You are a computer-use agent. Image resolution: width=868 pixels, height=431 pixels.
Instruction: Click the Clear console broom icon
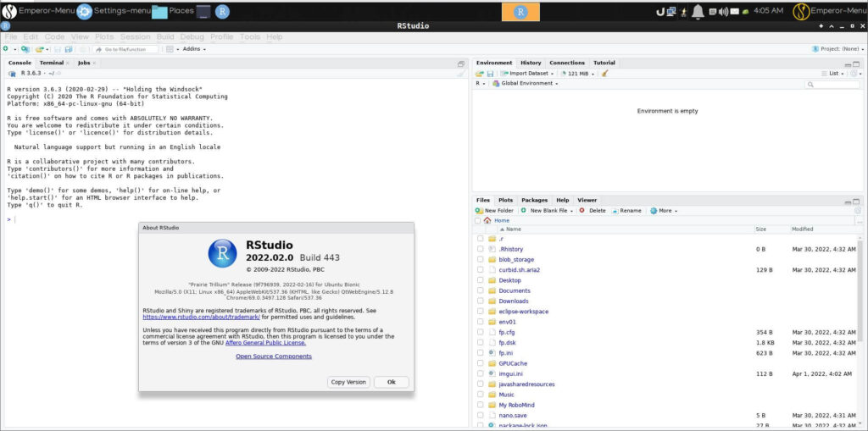click(461, 73)
